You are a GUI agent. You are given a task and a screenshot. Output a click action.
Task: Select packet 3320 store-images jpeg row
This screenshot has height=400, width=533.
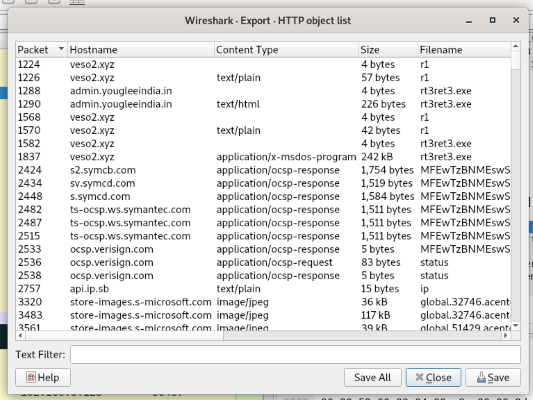click(263, 302)
